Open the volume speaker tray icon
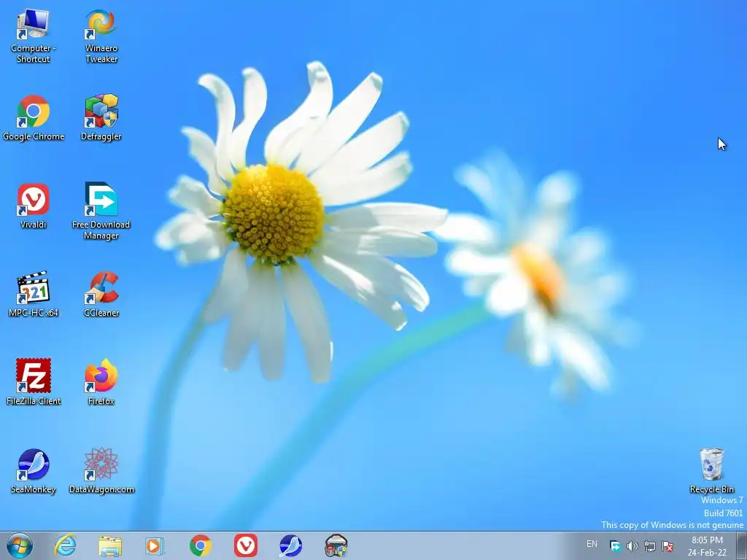Screen dimensions: 747x560 tap(632, 545)
